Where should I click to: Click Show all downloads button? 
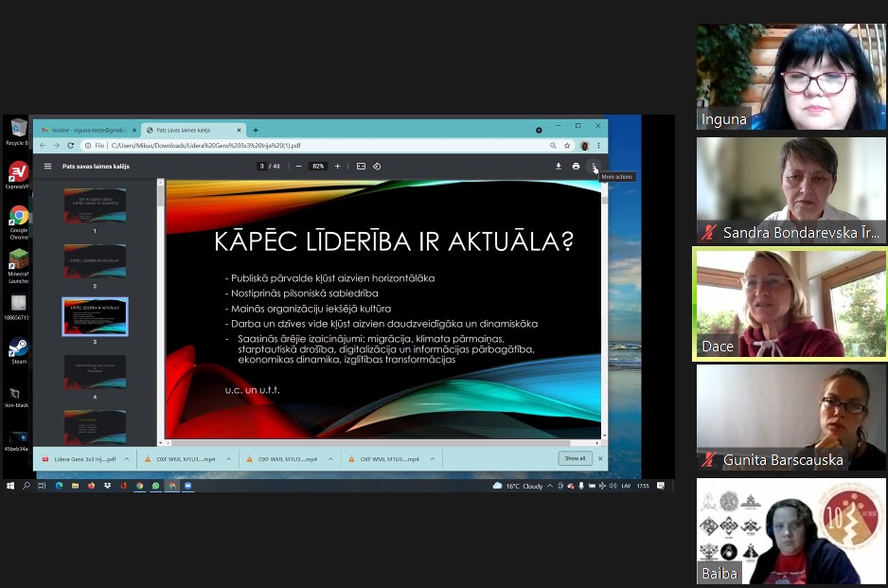click(575, 458)
